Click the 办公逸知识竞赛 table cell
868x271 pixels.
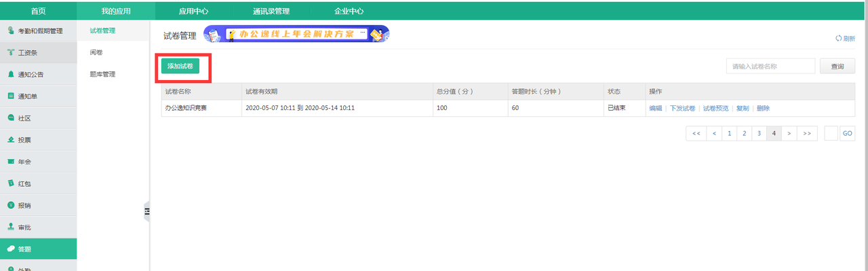point(201,108)
